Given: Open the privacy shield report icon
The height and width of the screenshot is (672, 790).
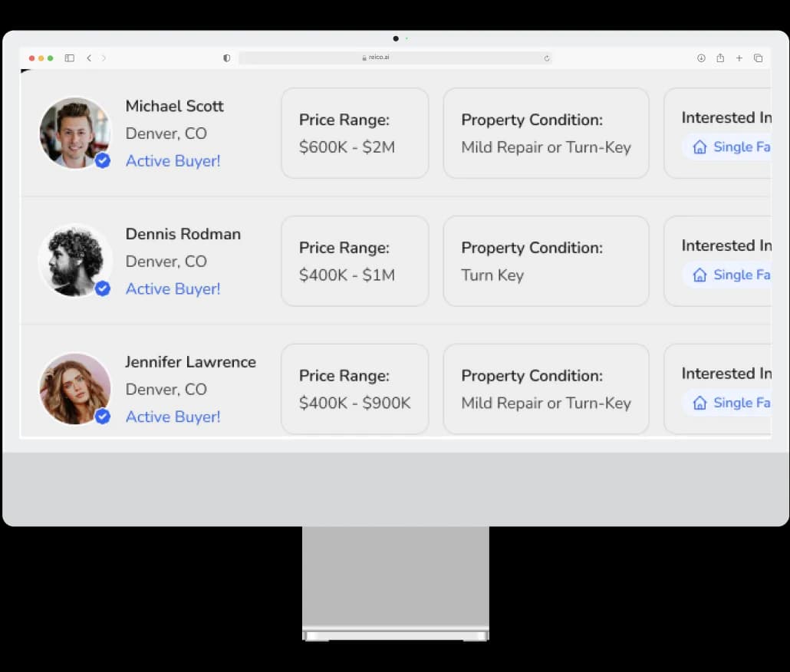Looking at the screenshot, I should click(226, 58).
